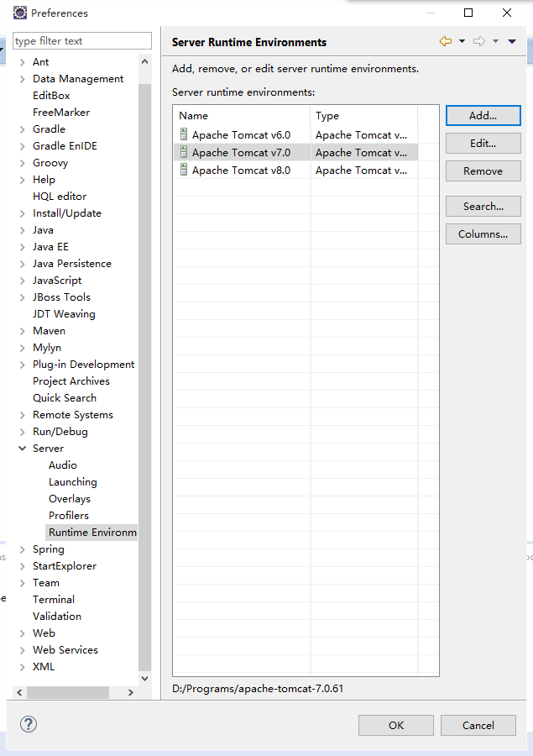Click the Remove button

coord(483,171)
